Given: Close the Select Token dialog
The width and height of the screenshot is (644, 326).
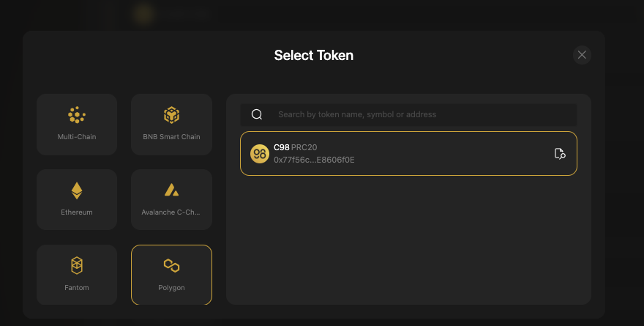Looking at the screenshot, I should click(582, 55).
